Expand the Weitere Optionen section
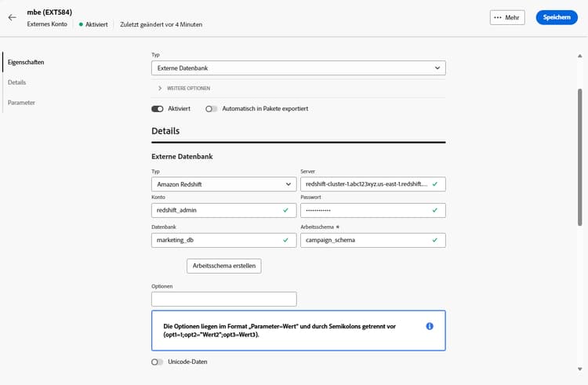The height and width of the screenshot is (385, 588). (183, 88)
